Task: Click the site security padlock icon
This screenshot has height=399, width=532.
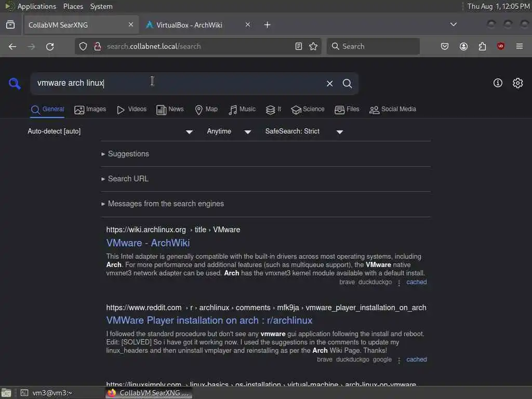Action: [97, 46]
